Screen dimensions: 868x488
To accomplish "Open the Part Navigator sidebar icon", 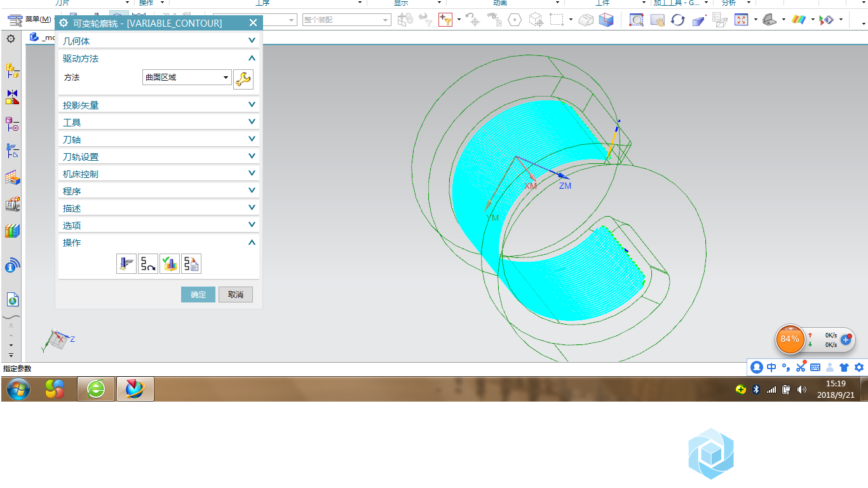I will pos(12,123).
